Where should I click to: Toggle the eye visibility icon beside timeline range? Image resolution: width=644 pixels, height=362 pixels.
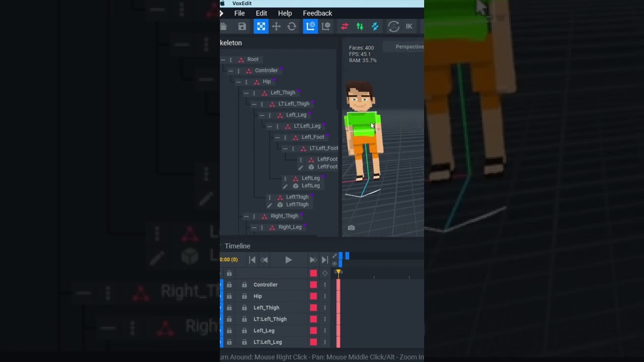[x=335, y=263]
